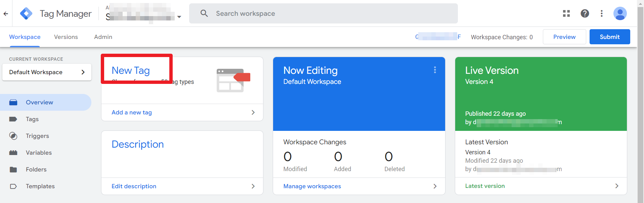Click the Triggers circle icon
This screenshot has height=203, width=644.
pos(13,136)
